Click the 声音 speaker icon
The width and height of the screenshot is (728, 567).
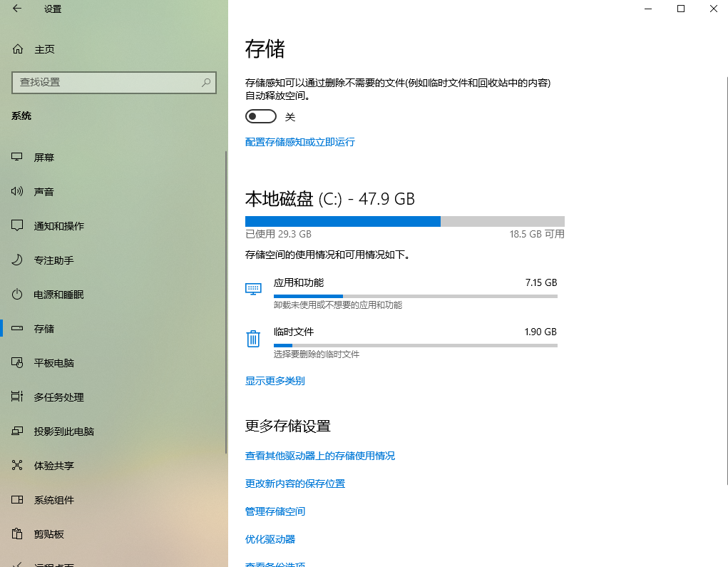coord(16,191)
